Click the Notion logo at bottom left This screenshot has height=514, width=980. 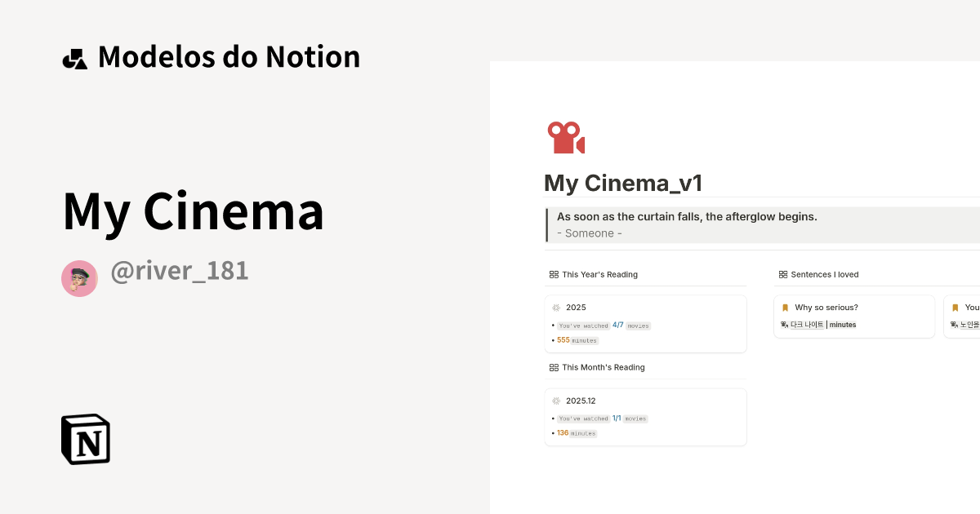click(x=85, y=439)
